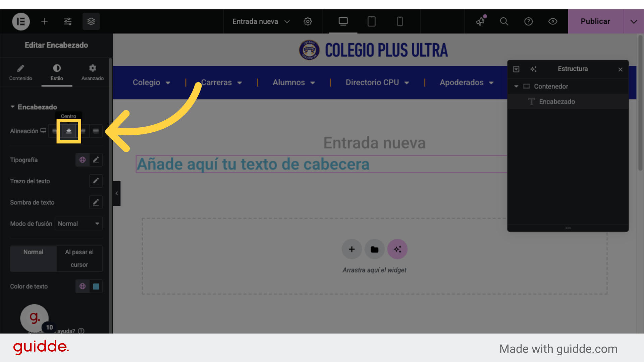Collapse the Encabezado section
The width and height of the screenshot is (644, 362).
34,107
